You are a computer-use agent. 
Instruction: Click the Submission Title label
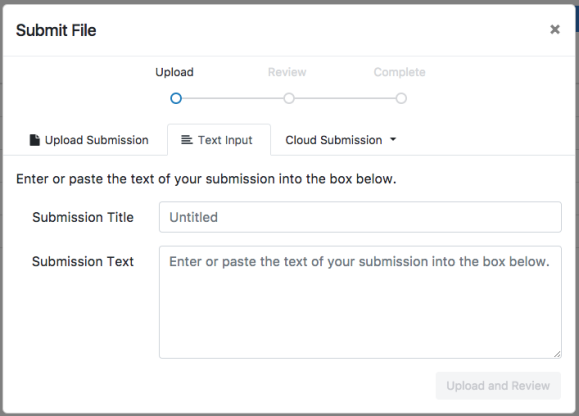click(x=83, y=217)
